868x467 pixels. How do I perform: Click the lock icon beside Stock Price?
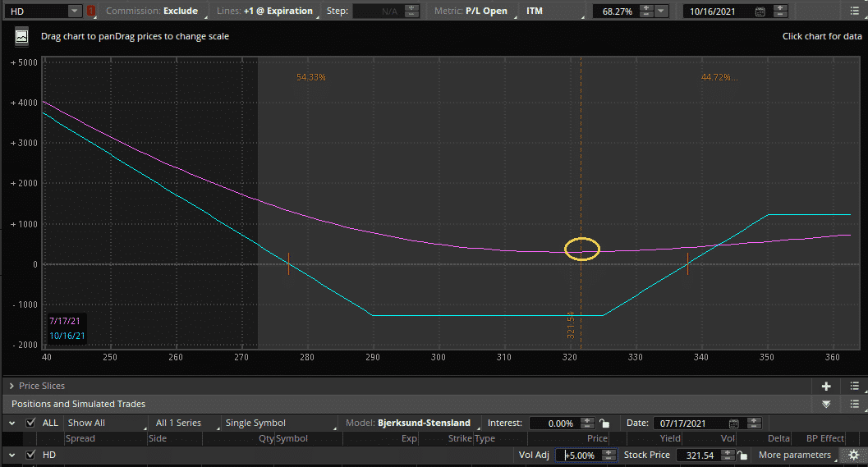point(743,455)
